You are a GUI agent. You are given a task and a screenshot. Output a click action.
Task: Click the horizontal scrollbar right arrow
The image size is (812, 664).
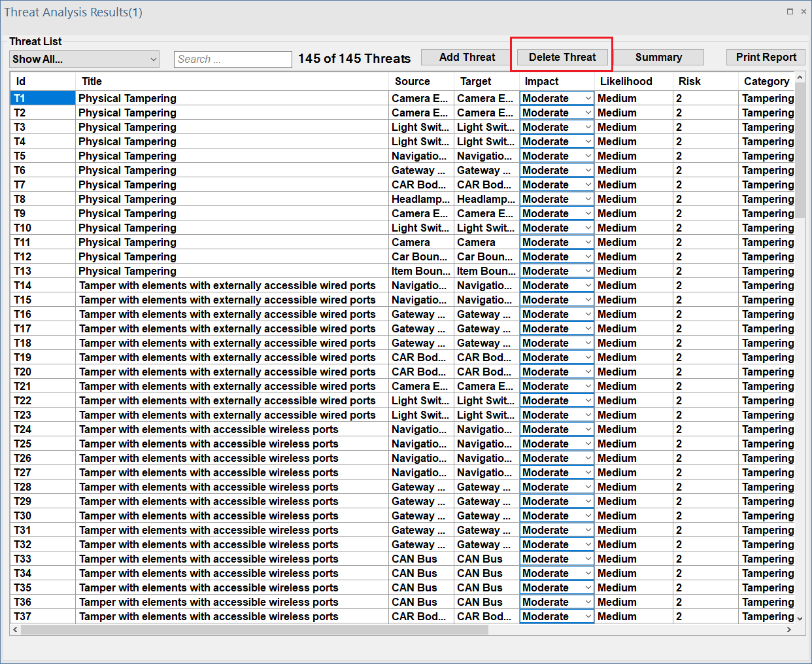789,629
